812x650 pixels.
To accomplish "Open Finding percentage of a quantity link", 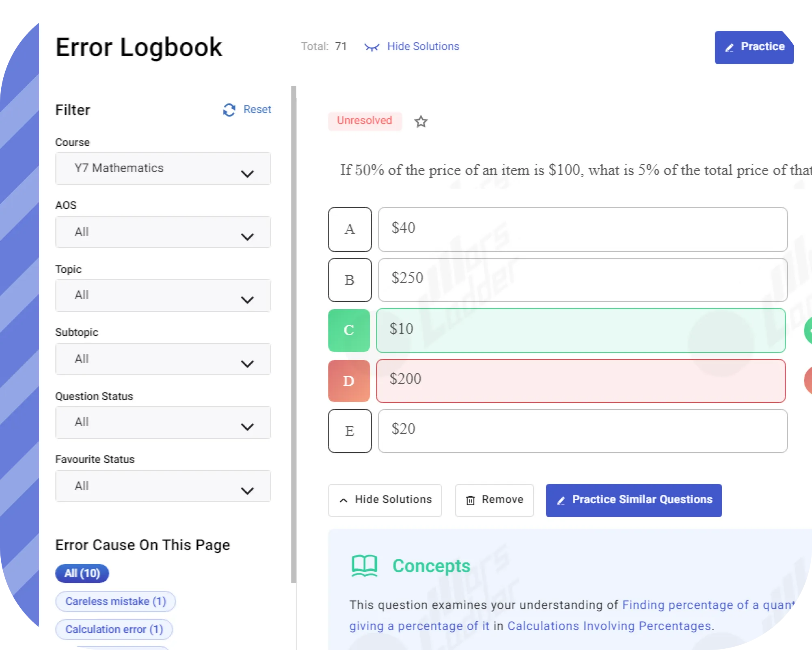I will [x=708, y=605].
